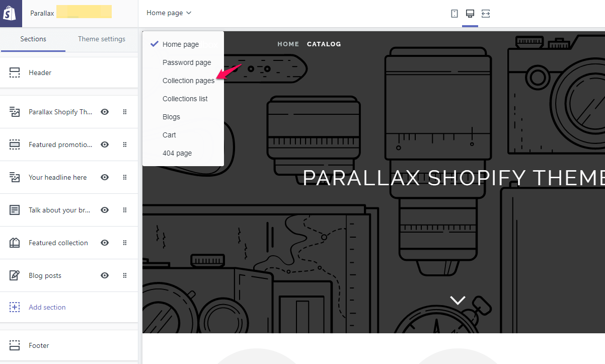605x364 pixels.
Task: Switch to the Theme settings tab
Action: coord(102,39)
